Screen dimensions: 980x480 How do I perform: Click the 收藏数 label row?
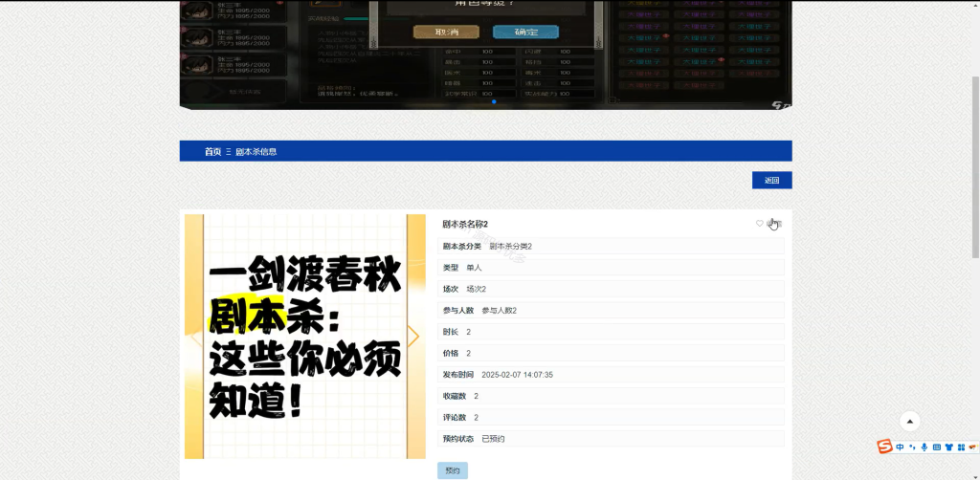611,396
